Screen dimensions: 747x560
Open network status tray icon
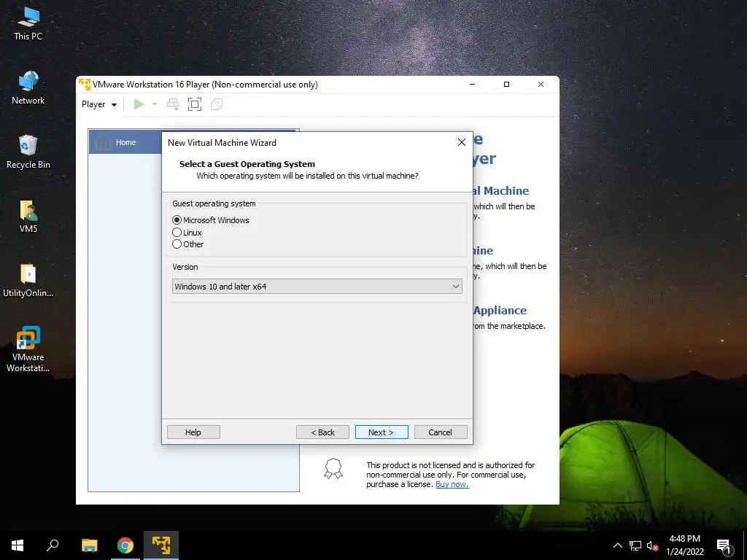pos(635,545)
